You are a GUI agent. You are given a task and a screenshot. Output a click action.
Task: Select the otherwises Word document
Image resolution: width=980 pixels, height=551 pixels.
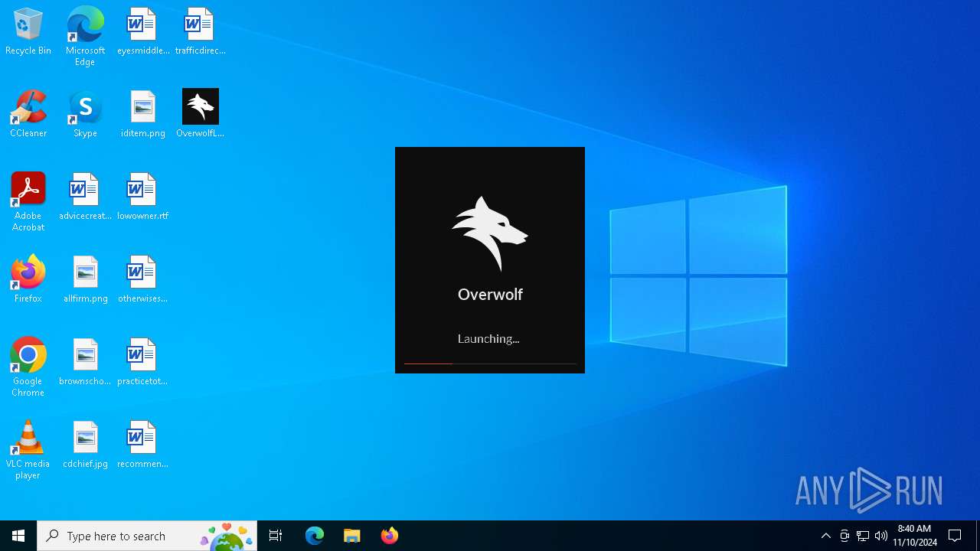[143, 279]
